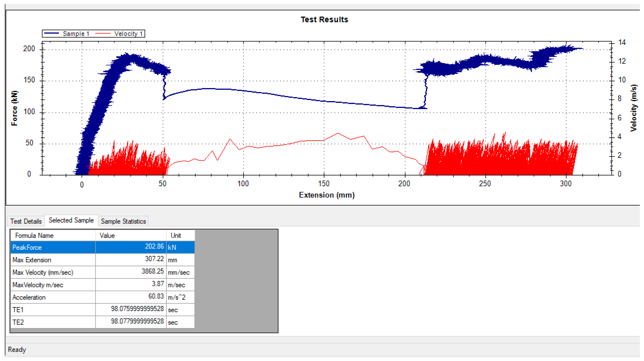
Task: Click the Sample 1 blue legend line
Action: click(52, 34)
